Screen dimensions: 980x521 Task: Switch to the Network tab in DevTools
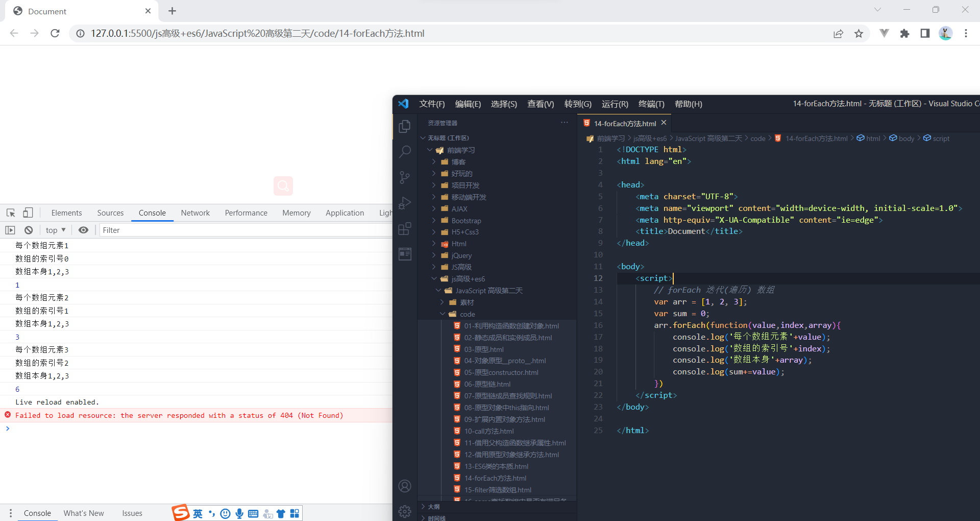(x=195, y=212)
